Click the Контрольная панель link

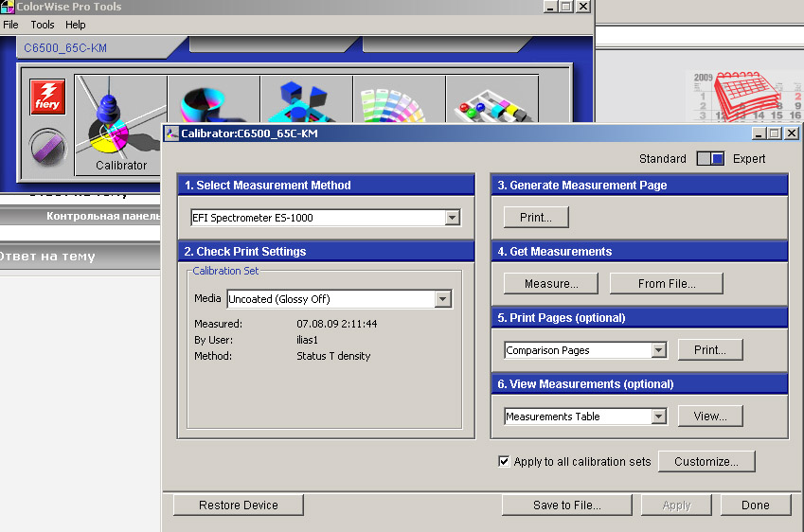point(103,216)
